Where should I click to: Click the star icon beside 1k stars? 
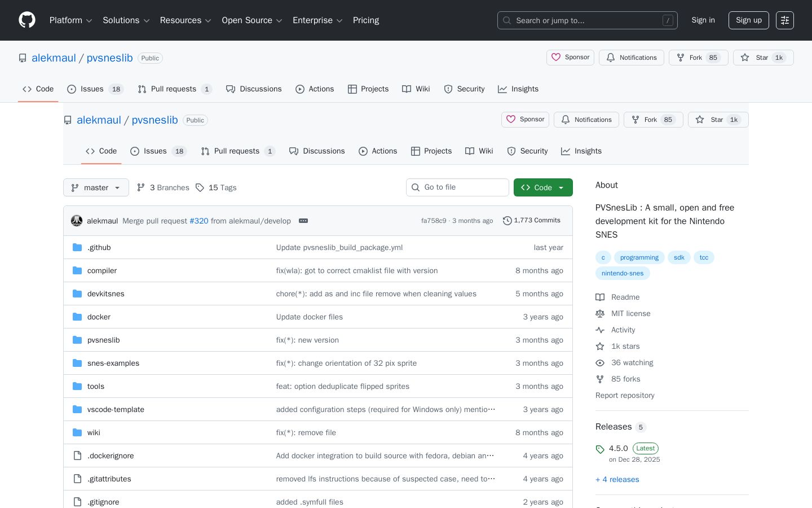[x=600, y=347]
